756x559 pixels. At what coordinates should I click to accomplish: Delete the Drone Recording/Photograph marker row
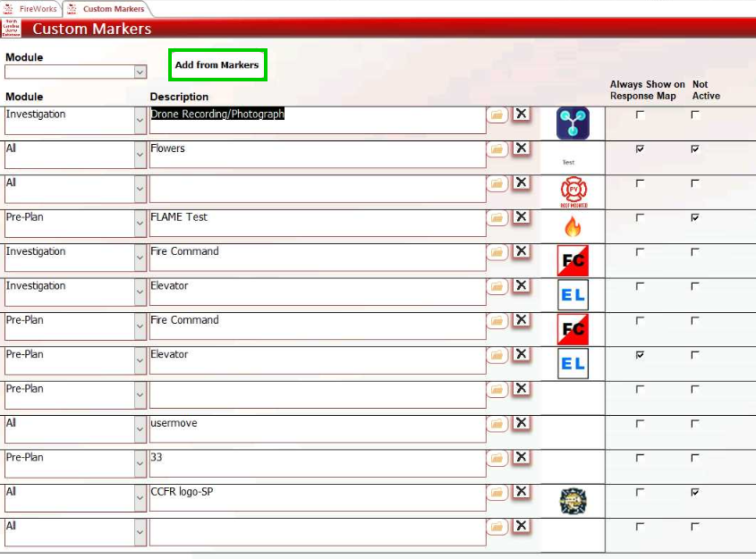521,114
